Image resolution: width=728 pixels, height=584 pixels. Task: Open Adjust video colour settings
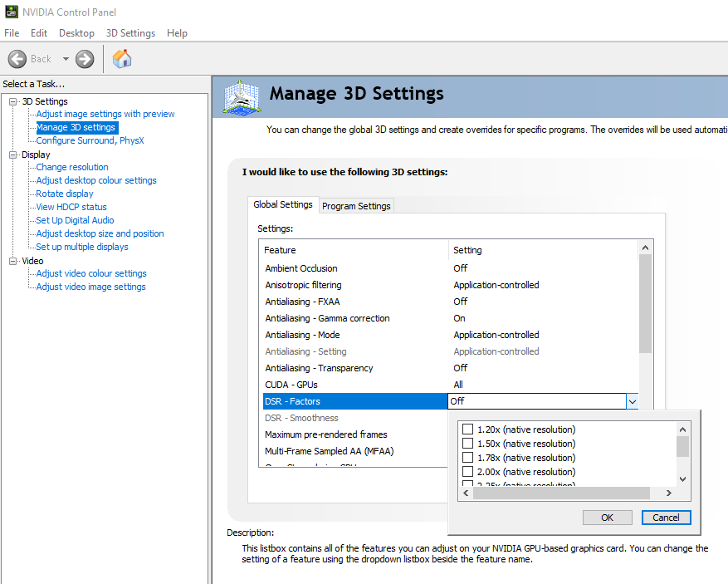[91, 273]
